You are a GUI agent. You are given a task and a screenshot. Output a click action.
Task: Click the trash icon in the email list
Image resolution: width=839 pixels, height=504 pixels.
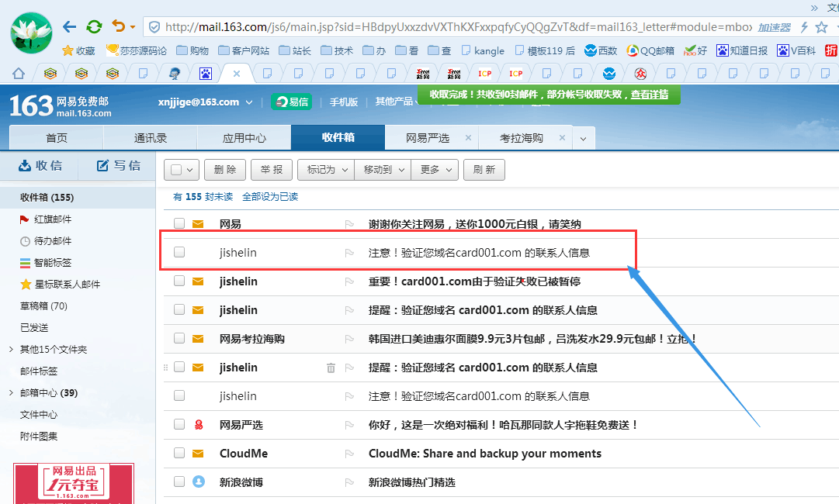(x=331, y=368)
